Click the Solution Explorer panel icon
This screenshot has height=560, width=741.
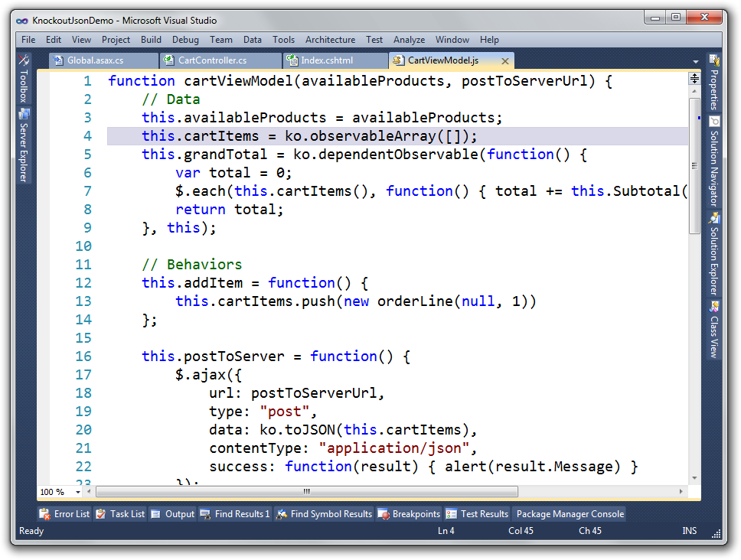click(x=713, y=218)
